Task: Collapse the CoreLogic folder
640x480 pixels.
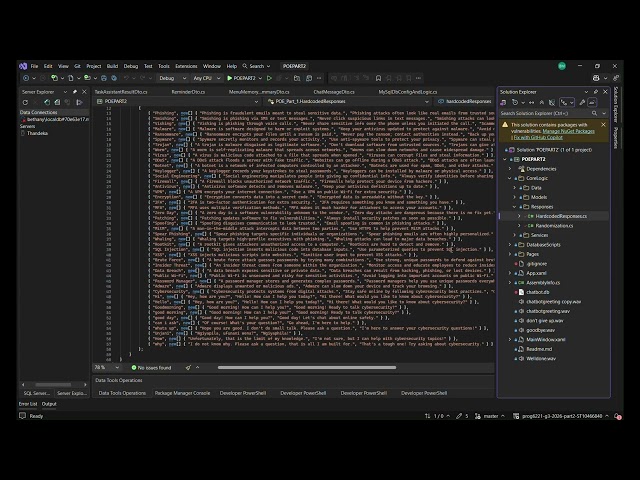Action: coord(510,178)
